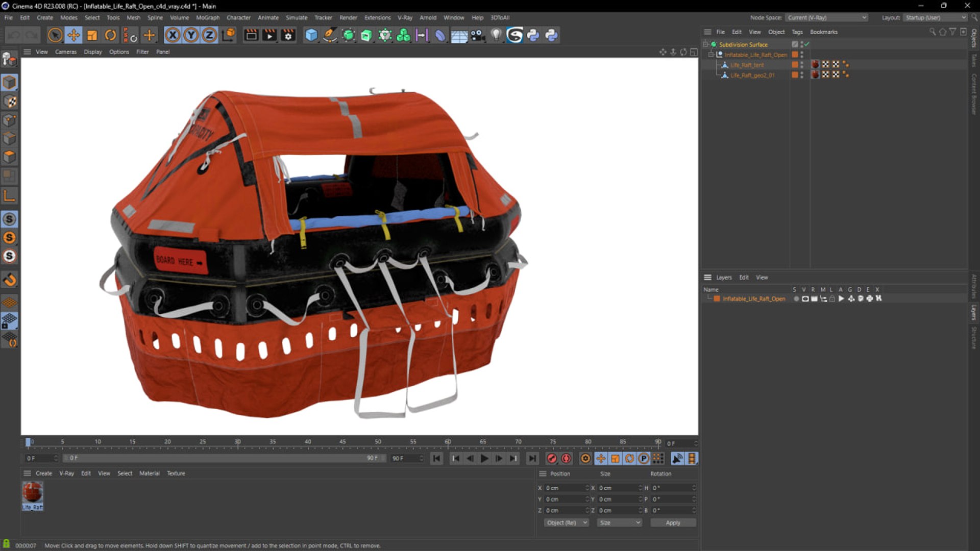This screenshot has width=980, height=551.
Task: Click the Light bulb icon
Action: (x=496, y=35)
